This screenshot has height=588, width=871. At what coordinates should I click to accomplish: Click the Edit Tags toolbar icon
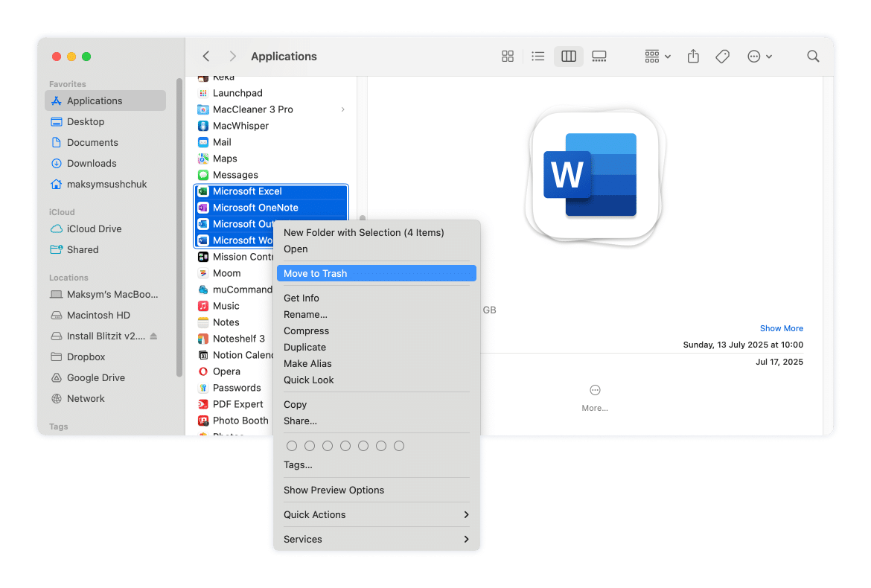coord(723,56)
